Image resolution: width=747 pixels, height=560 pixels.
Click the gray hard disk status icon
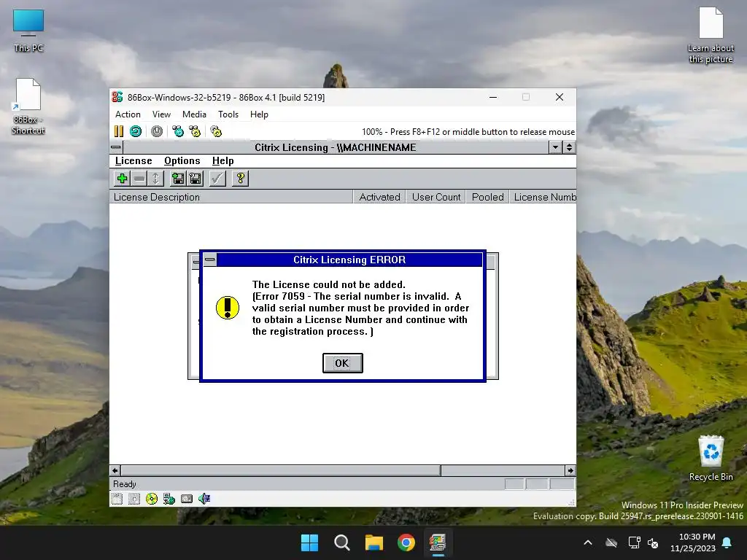(187, 499)
